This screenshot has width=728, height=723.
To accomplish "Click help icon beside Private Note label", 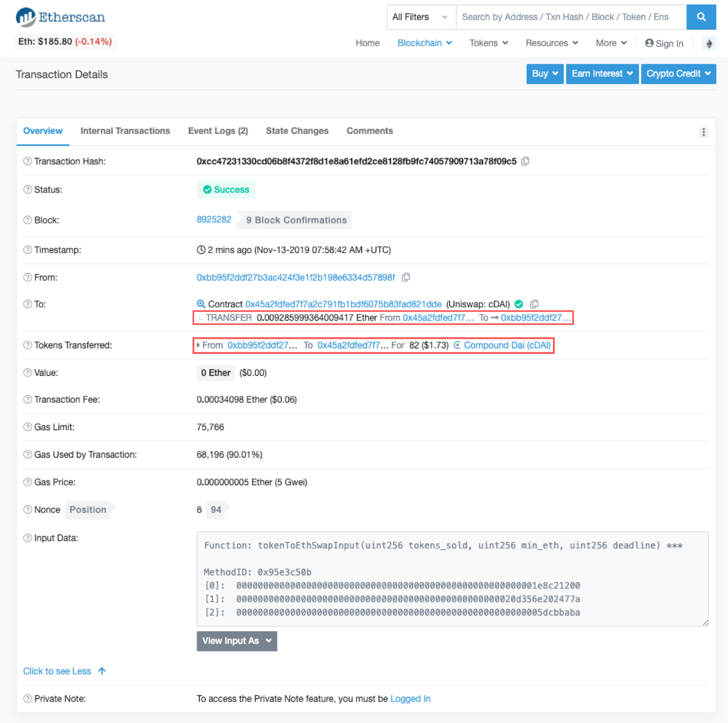I will click(27, 698).
